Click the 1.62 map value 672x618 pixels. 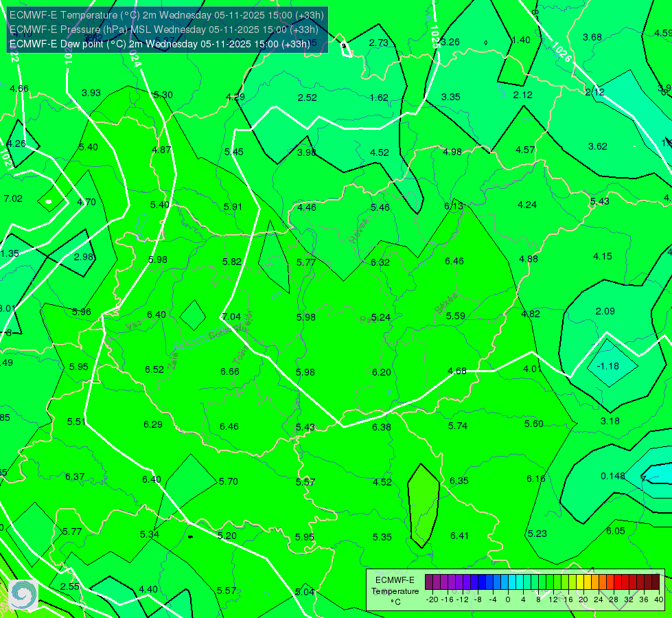[380, 98]
